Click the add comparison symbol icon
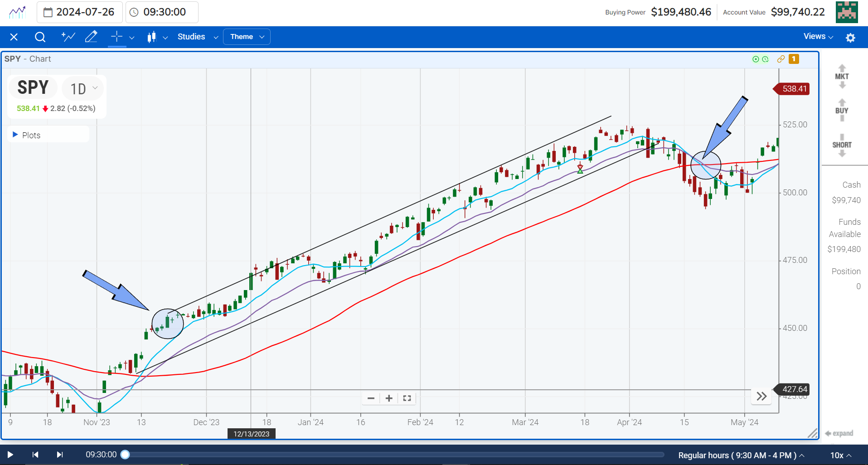 point(68,37)
